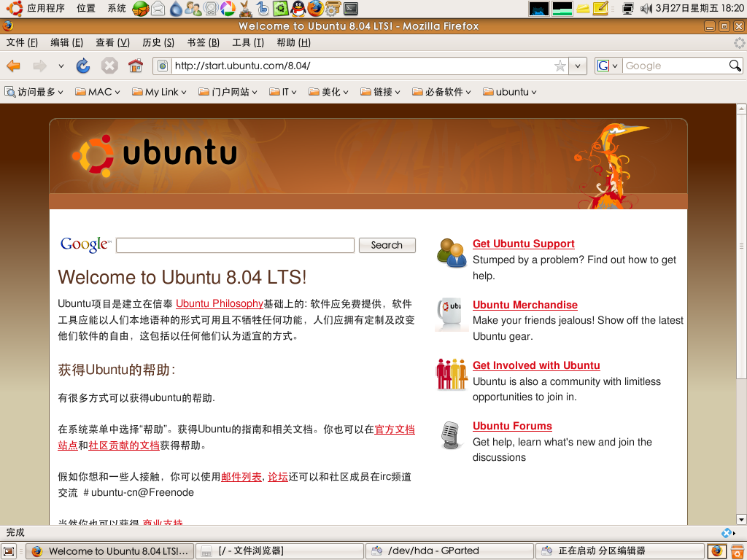Launch aMule donkey icon in the panel
The width and height of the screenshot is (747, 560).
click(245, 8)
